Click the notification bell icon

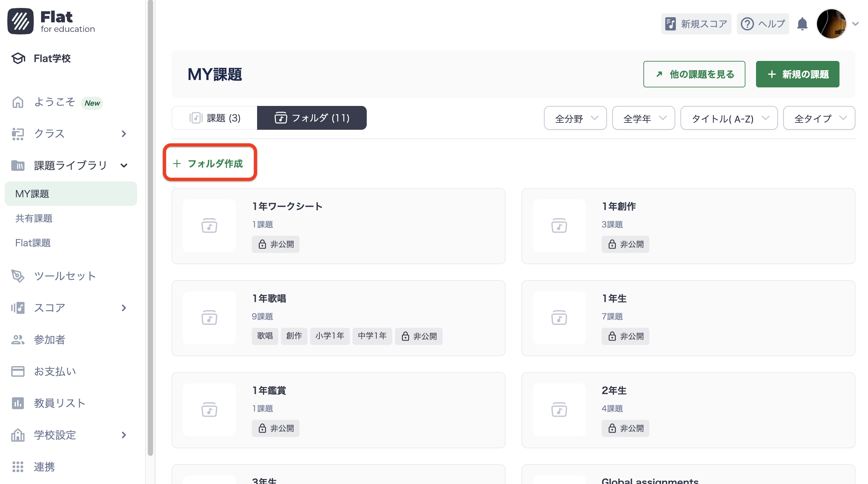802,24
